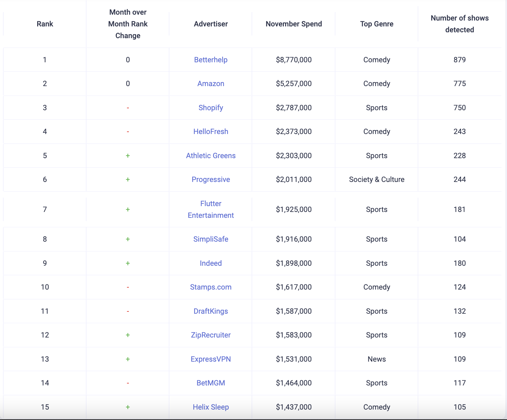The image size is (507, 420).
Task: Click rank number 10
Action: pyautogui.click(x=45, y=287)
